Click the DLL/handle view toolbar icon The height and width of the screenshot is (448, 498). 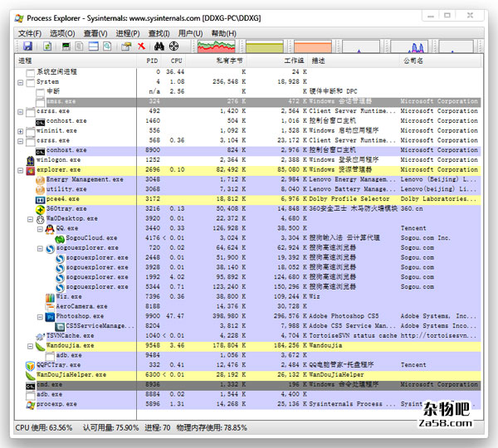107,46
